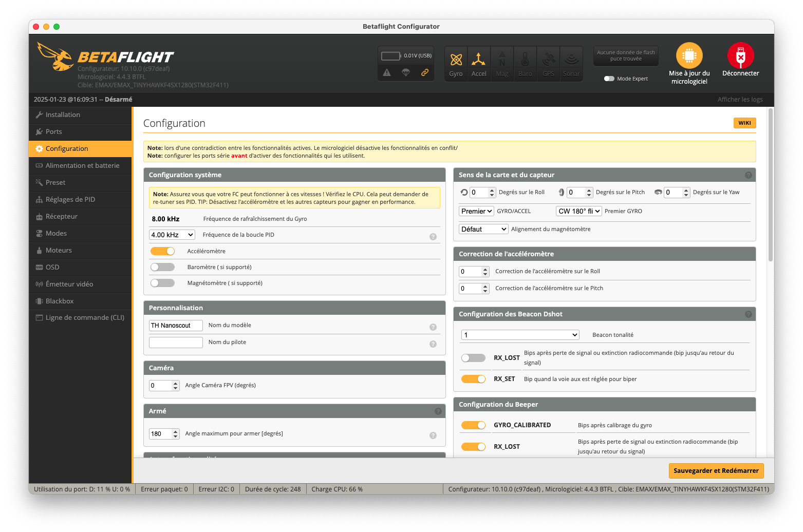Disable the Accéléromètre switch
803x532 pixels.
coord(162,251)
